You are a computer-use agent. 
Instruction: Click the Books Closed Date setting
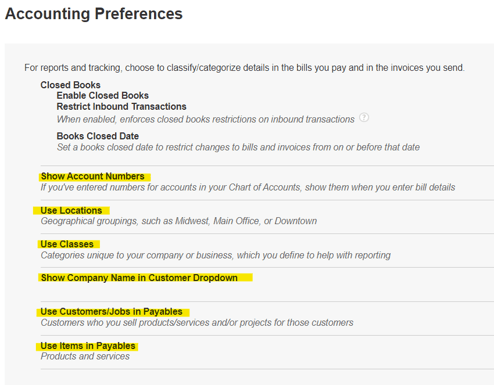click(x=97, y=136)
